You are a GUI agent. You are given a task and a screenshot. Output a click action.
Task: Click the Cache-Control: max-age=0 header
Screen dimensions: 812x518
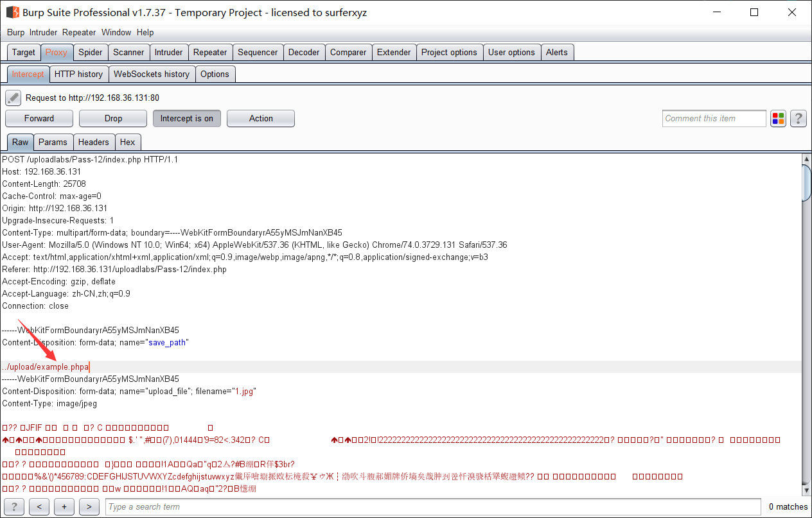[x=51, y=196]
